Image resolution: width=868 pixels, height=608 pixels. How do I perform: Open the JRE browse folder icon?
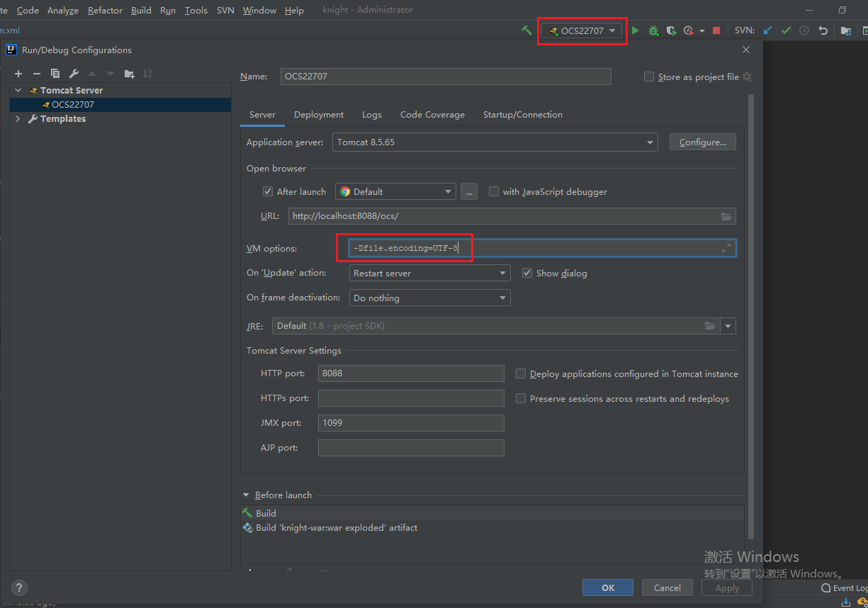710,326
